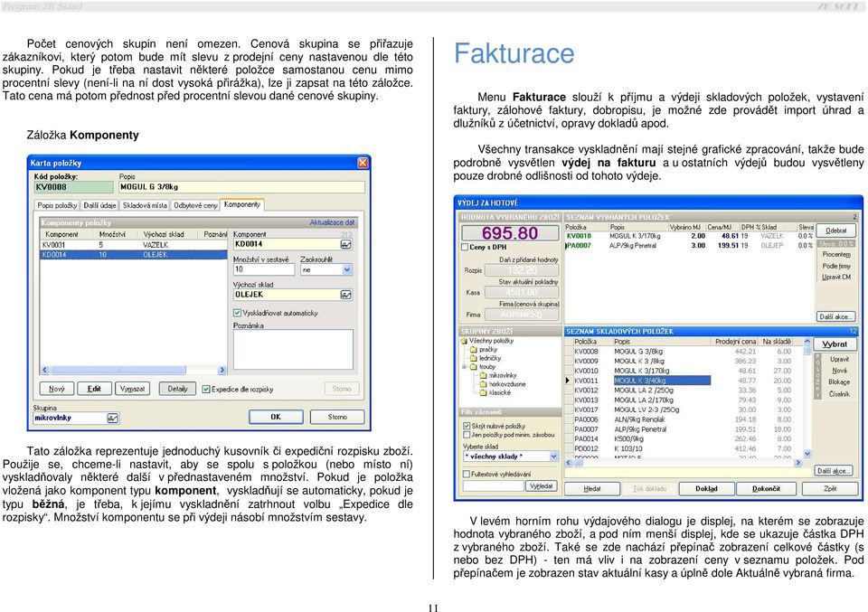Collapse the trouby tree node expander
Screen dimensions: 868x612
click(464, 367)
